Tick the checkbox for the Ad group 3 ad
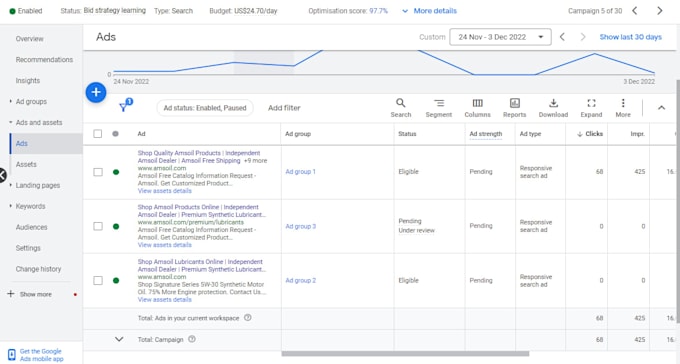This screenshot has height=364, width=680. 98,226
